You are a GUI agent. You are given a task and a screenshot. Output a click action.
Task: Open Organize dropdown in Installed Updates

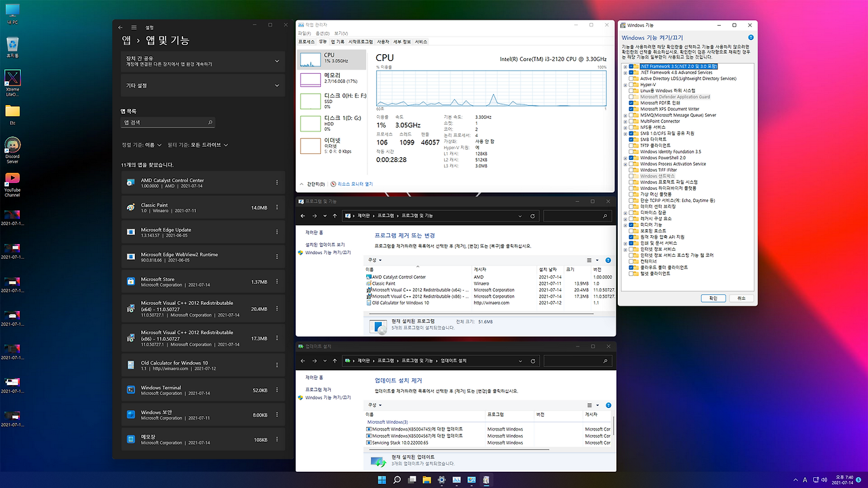374,405
